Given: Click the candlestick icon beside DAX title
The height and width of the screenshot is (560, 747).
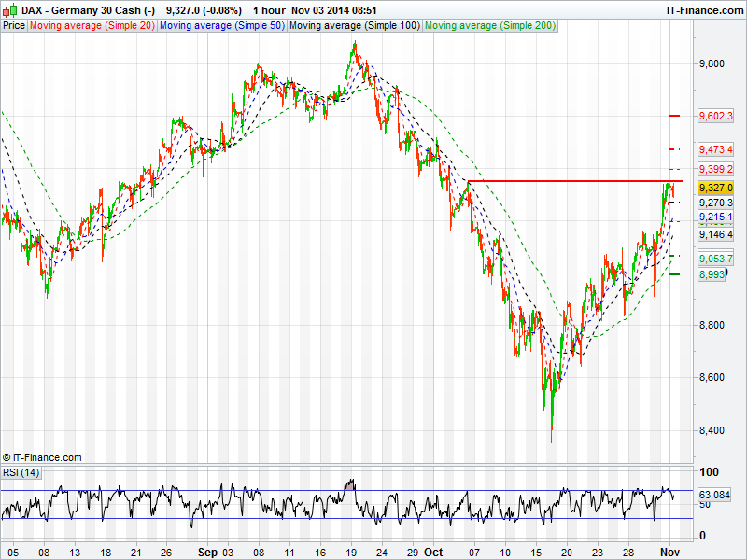Looking at the screenshot, I should [x=10, y=9].
